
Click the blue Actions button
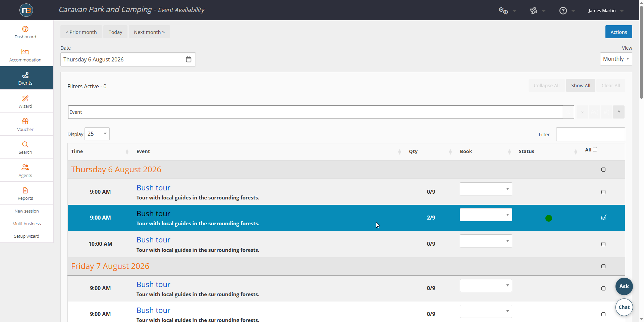tap(619, 32)
